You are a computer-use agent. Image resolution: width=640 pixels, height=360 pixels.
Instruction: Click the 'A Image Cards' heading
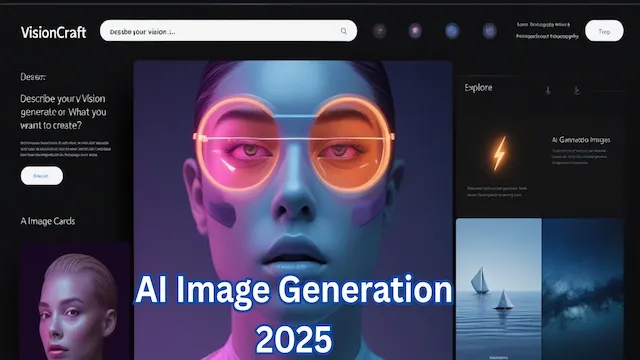coord(48,221)
